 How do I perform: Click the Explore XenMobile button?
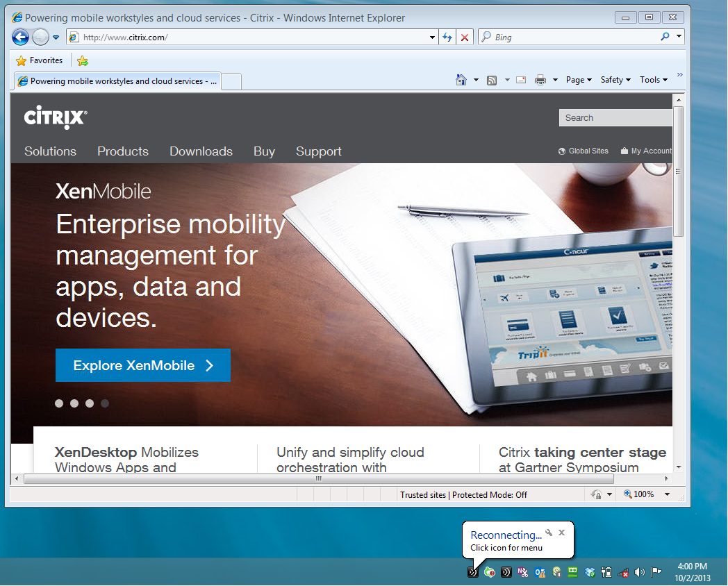pos(143,365)
